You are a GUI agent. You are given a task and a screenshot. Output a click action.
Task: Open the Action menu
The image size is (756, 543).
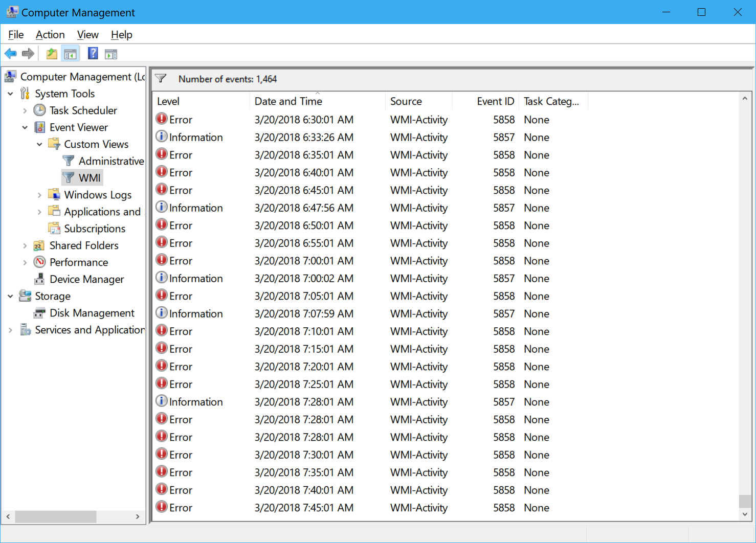(x=50, y=34)
